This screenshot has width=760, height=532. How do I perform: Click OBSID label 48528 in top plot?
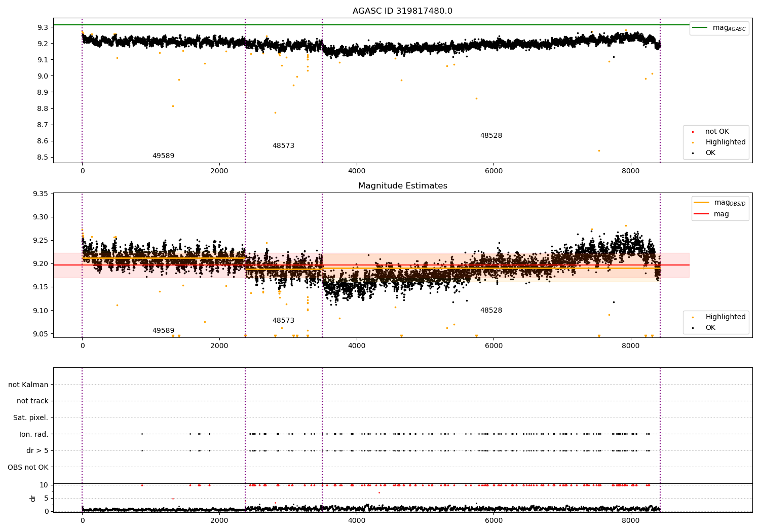491,136
